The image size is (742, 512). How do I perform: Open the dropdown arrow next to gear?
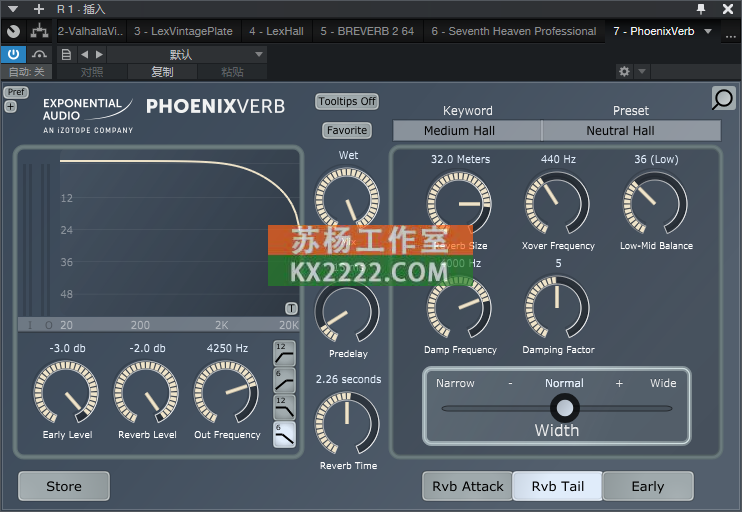point(642,71)
